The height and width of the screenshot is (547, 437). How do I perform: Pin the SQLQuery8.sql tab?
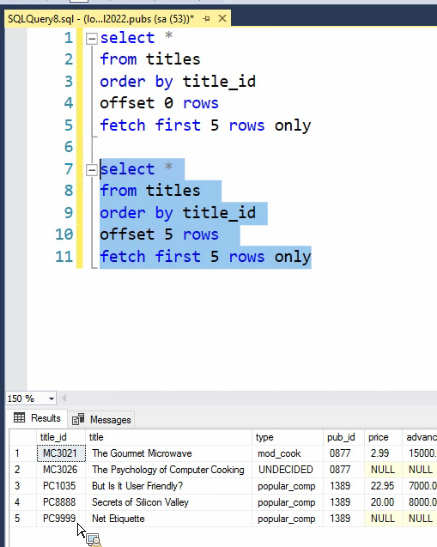tap(206, 18)
